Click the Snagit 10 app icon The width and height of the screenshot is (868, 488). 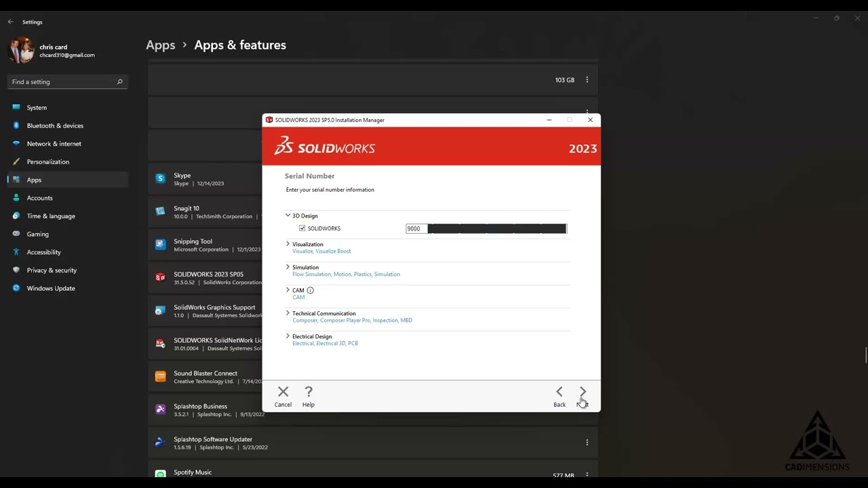[x=160, y=211]
